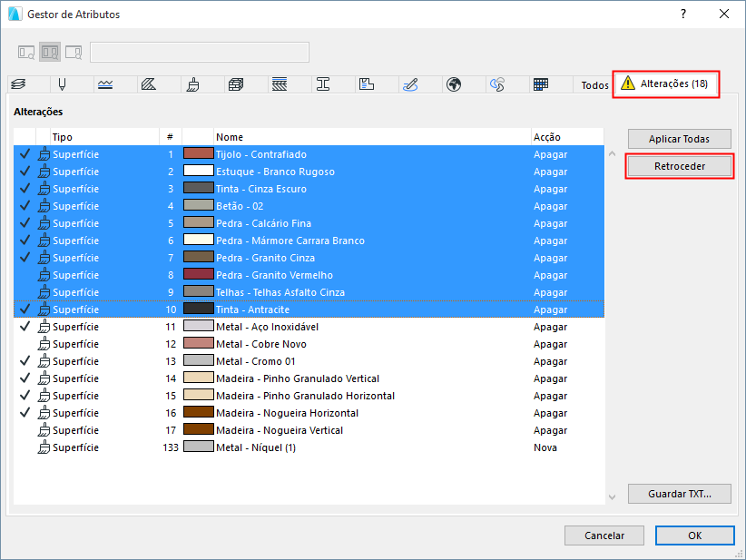Open the Profiles I-beam tab icon

323,84
